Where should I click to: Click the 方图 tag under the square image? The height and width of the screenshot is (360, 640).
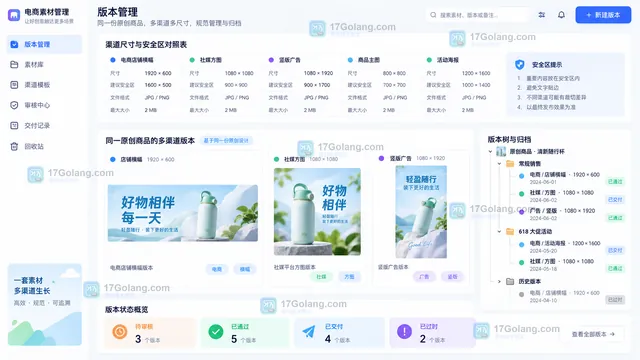[349, 277]
